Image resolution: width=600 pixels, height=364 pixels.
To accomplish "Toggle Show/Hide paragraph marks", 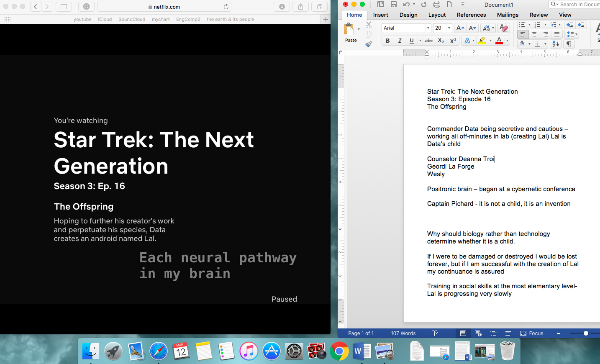I will click(x=569, y=44).
